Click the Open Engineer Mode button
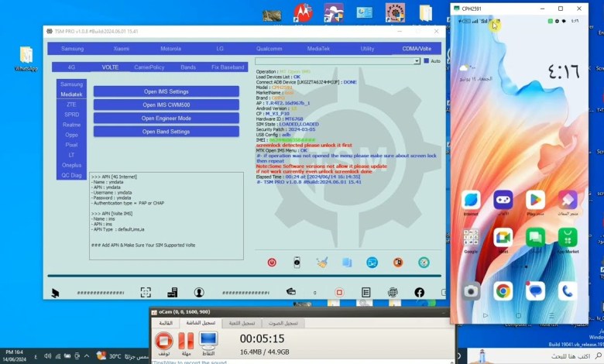The width and height of the screenshot is (604, 364). click(x=166, y=118)
